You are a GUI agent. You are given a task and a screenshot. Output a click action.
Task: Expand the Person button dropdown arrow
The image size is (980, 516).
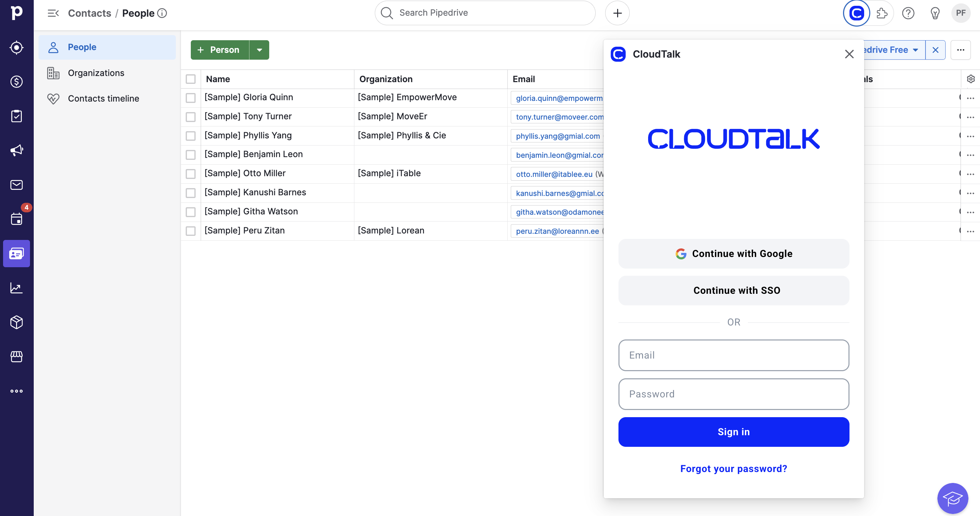(259, 50)
